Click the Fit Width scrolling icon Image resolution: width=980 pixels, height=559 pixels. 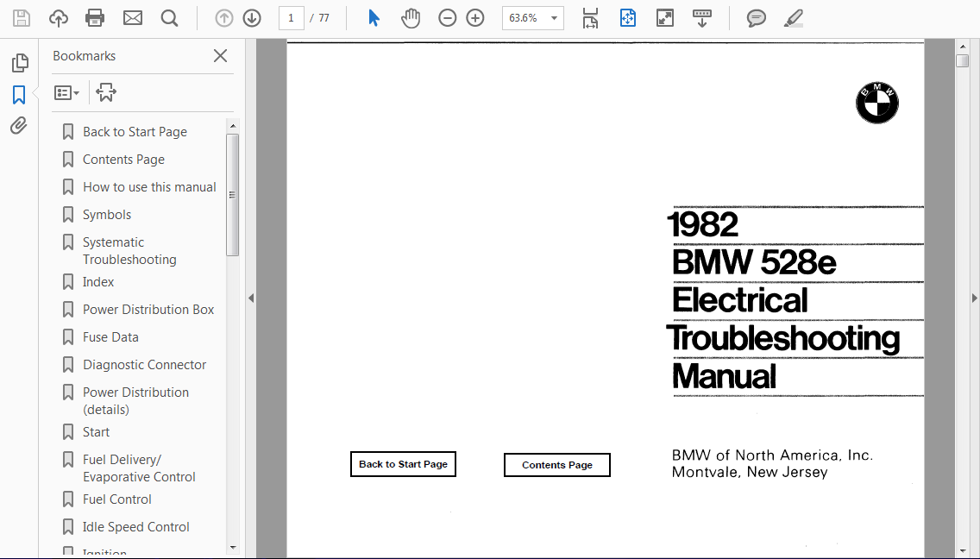(x=590, y=18)
